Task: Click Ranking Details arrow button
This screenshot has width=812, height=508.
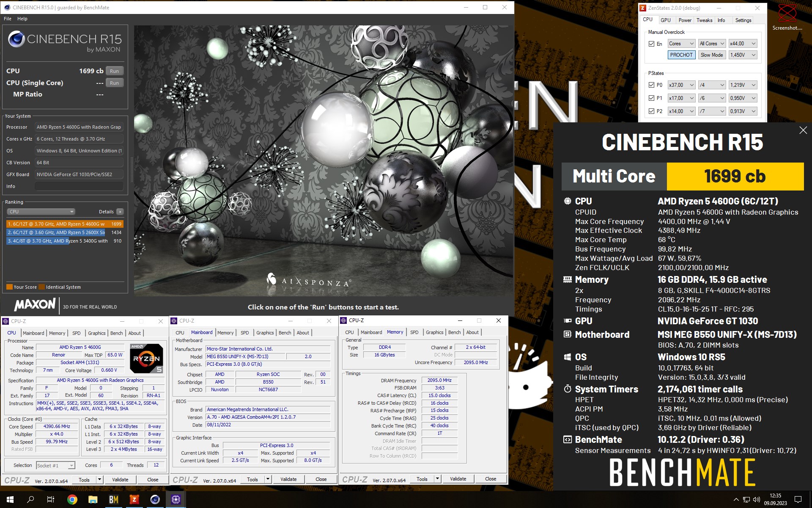Action: click(x=120, y=212)
